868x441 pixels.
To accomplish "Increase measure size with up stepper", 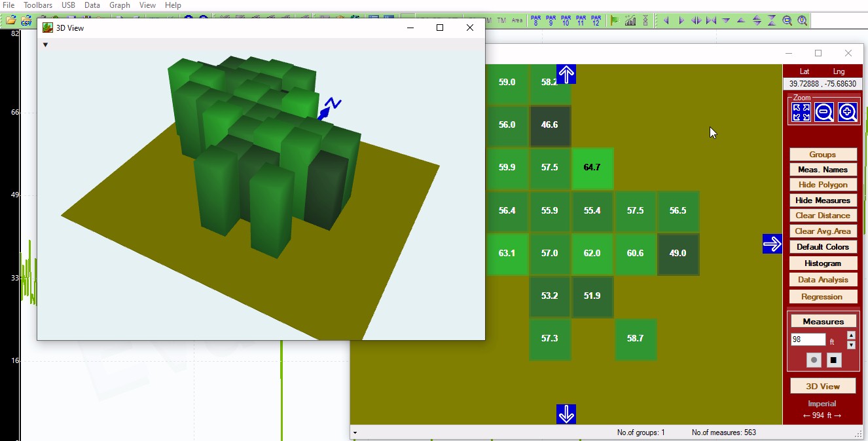I will [x=851, y=336].
